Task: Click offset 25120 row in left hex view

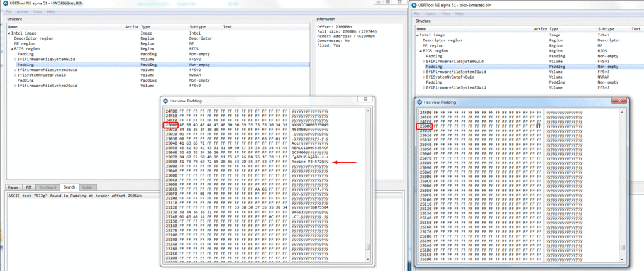Action: 247,207
